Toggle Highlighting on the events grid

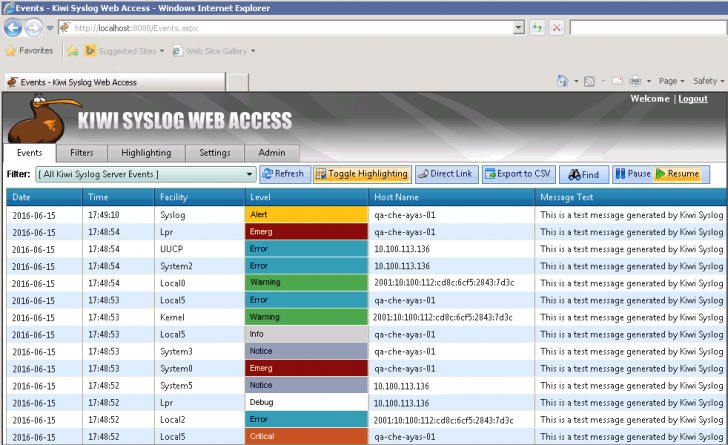(x=362, y=174)
